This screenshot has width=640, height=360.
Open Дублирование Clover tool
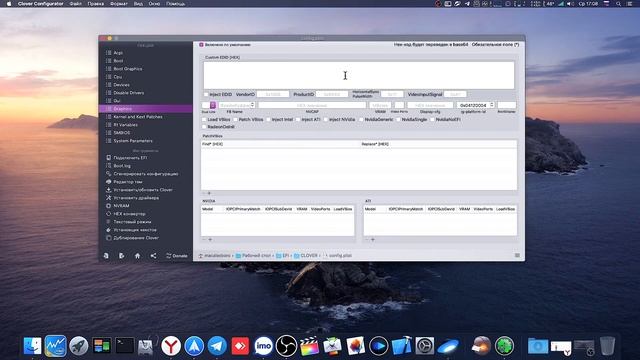pos(136,238)
